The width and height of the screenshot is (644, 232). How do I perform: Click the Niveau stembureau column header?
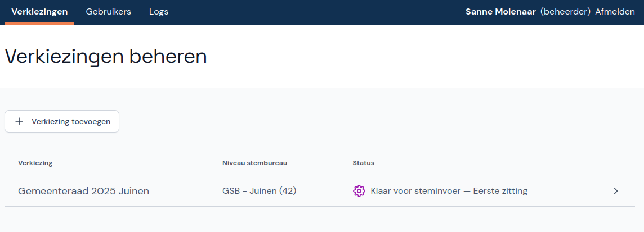(x=254, y=163)
